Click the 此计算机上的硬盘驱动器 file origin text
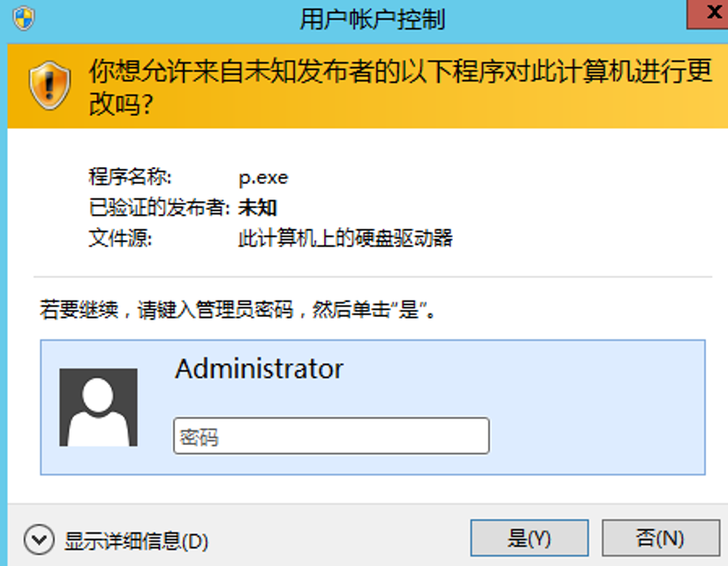 click(x=346, y=238)
